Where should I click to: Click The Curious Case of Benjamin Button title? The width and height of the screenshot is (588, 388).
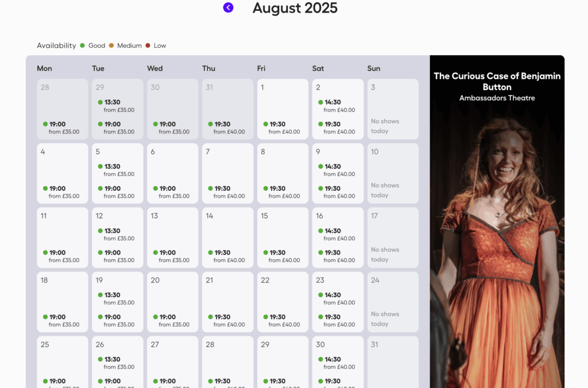497,82
